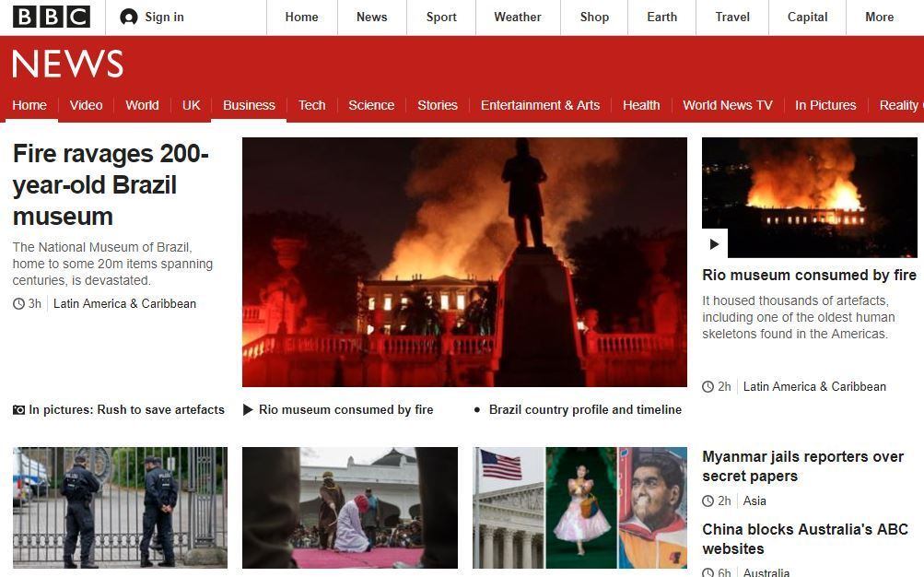Open the Sport section in top navigation

(x=441, y=18)
